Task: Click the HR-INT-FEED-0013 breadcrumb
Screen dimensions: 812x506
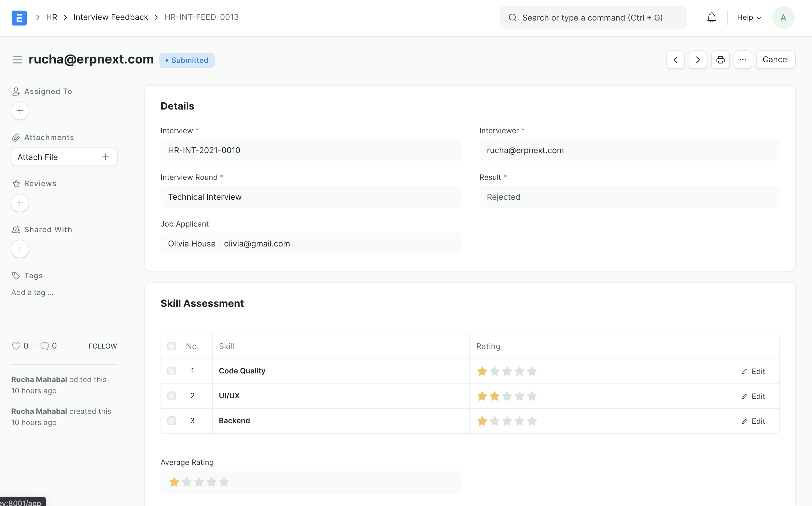Action: coord(202,17)
